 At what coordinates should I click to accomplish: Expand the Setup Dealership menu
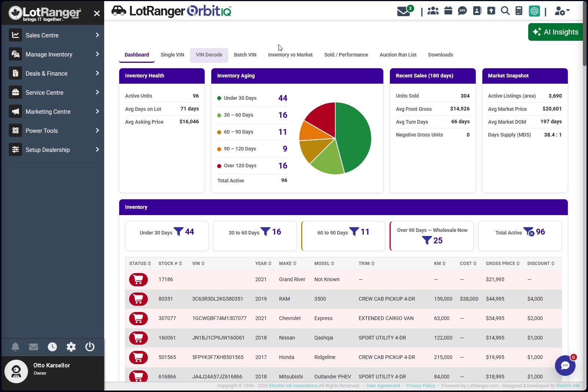pos(53,150)
